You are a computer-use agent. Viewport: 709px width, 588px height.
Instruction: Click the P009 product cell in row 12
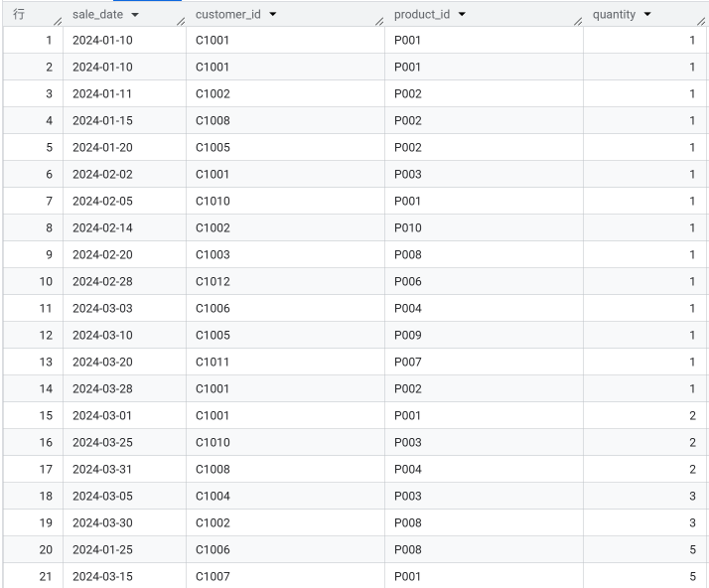[x=408, y=336]
